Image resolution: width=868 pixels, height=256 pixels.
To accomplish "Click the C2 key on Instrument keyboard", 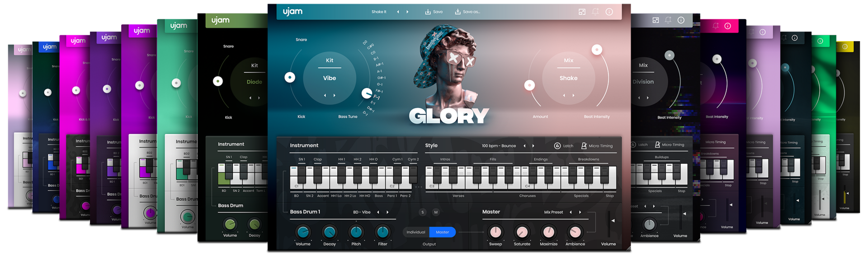I will click(392, 178).
